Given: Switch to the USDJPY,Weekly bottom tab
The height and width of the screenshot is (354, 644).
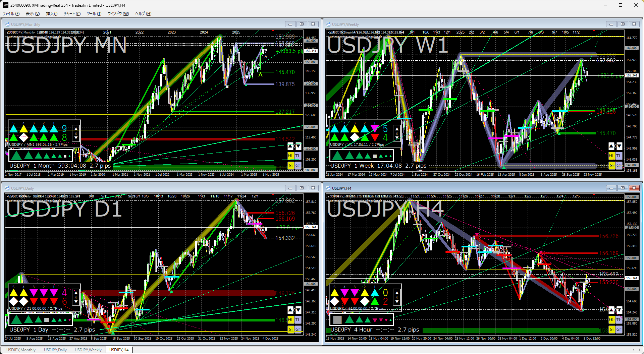Looking at the screenshot, I should (x=88, y=350).
